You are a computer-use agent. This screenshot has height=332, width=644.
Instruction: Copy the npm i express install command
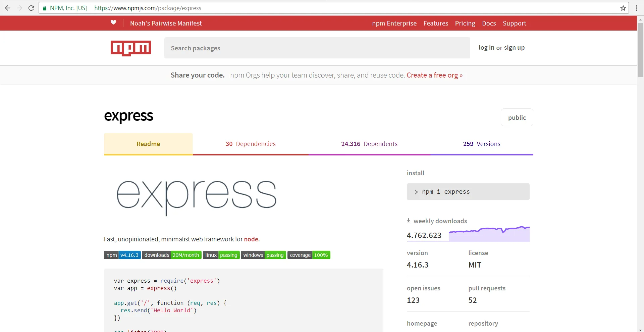(468, 192)
